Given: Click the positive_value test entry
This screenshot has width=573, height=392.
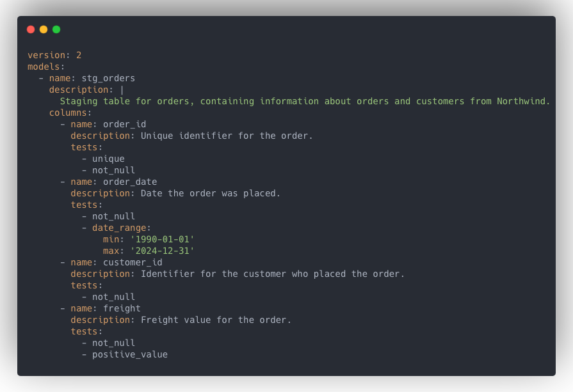Looking at the screenshot, I should click(130, 354).
